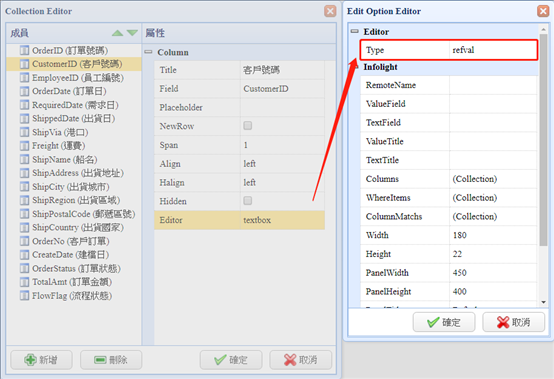Click the OrderStatus member column icon

(x=24, y=268)
